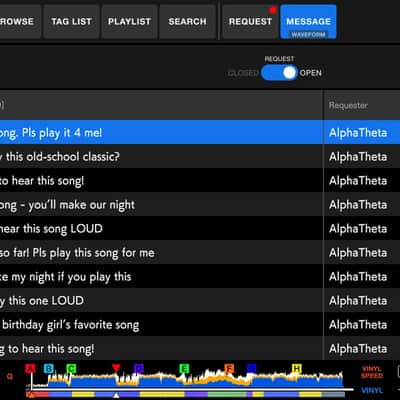Jump to hot cue C marker
The height and width of the screenshot is (400, 400).
point(71,369)
